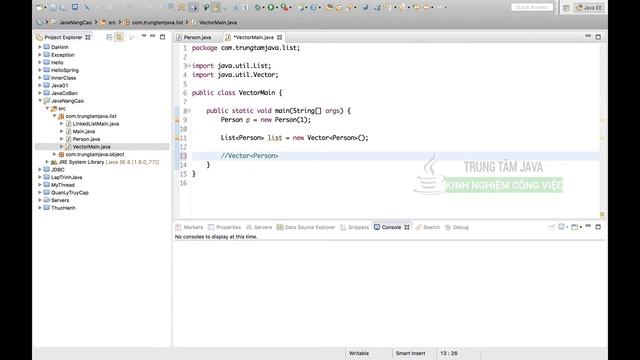The width and height of the screenshot is (640, 360).
Task: Expand the DaHinh project
Action: coord(40,47)
